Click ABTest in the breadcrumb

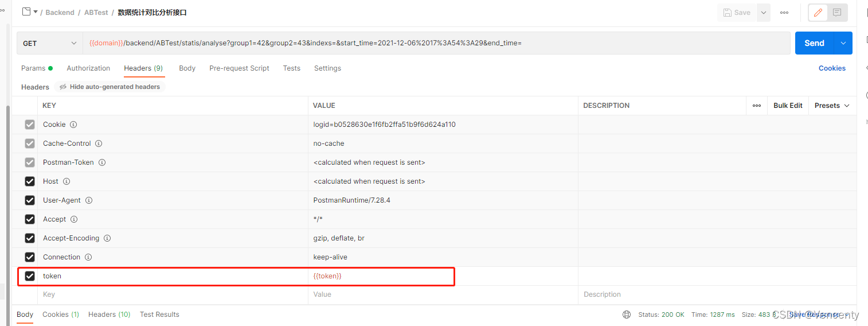coord(96,12)
